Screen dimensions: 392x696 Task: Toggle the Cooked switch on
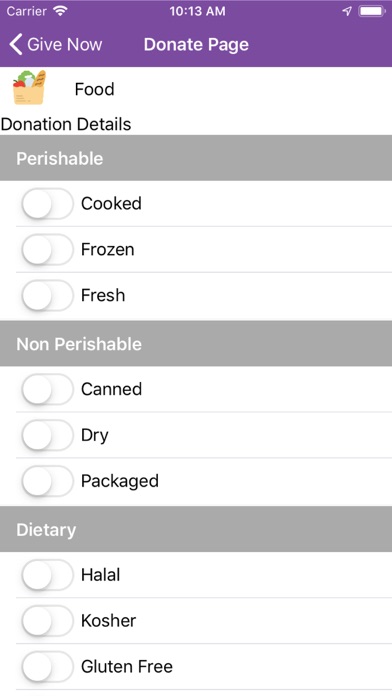47,204
